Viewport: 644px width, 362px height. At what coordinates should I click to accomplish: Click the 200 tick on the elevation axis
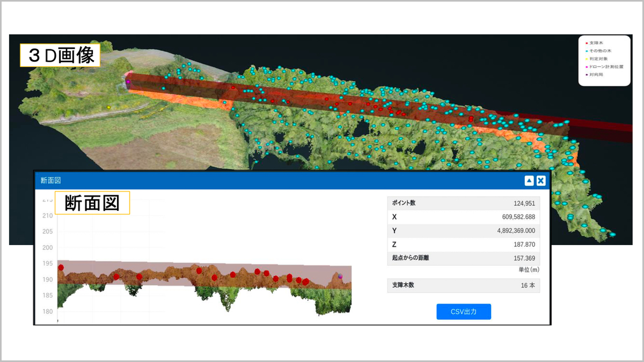48,248
